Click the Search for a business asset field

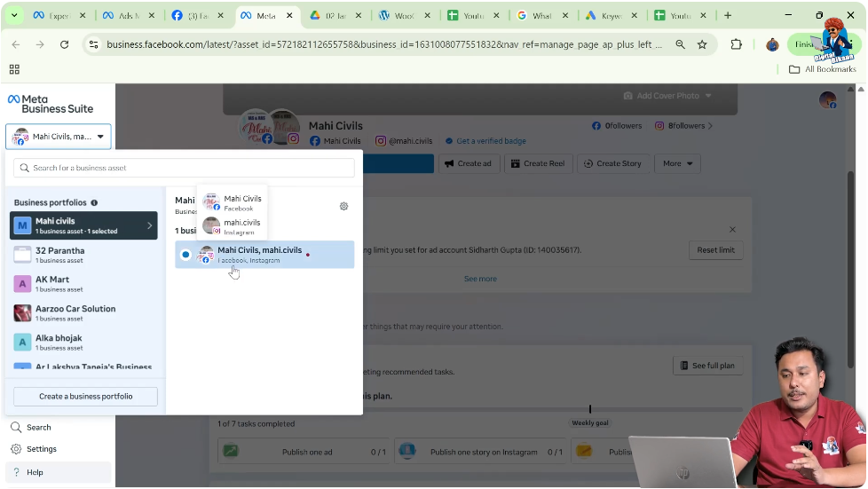(x=184, y=168)
